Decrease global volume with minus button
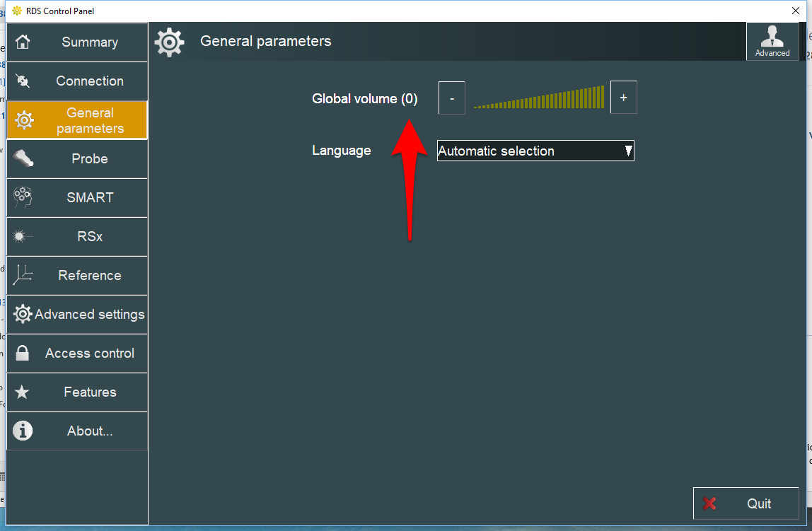The height and width of the screenshot is (531, 812). point(452,98)
